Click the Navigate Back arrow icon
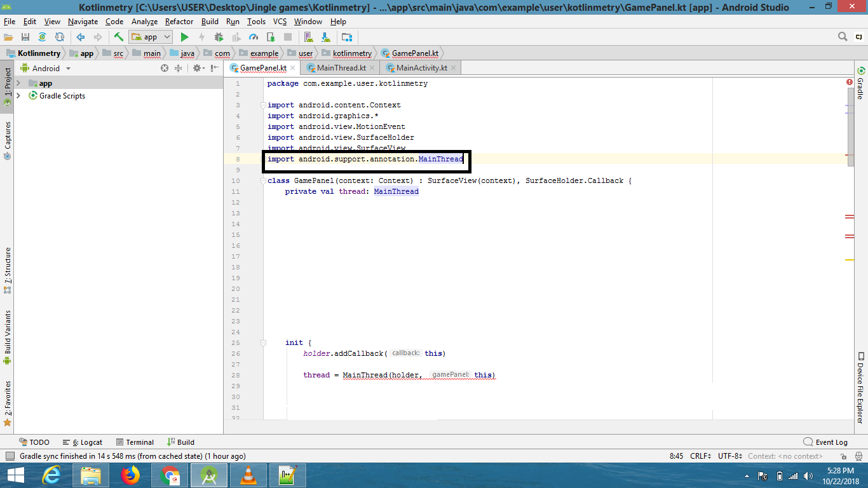The image size is (868, 488). [79, 37]
